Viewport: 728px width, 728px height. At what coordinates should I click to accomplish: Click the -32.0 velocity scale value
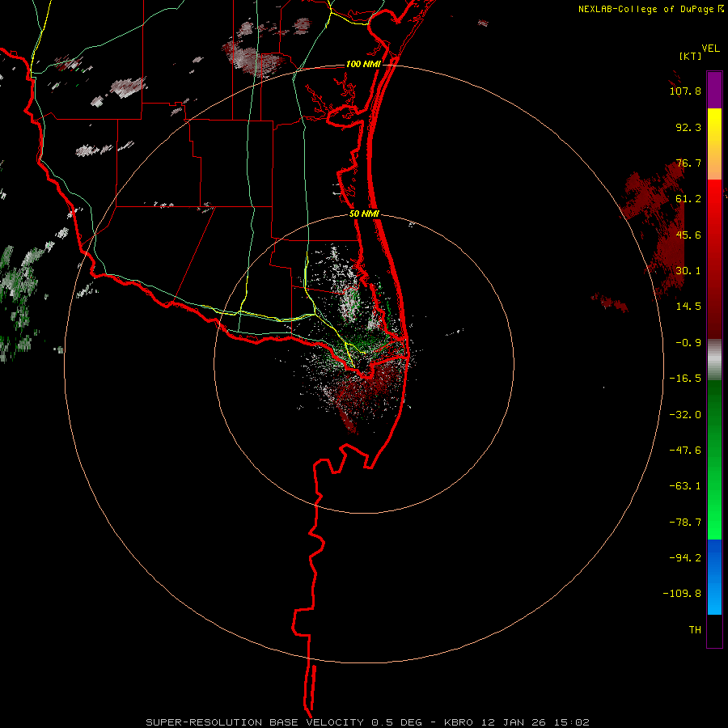click(x=685, y=415)
